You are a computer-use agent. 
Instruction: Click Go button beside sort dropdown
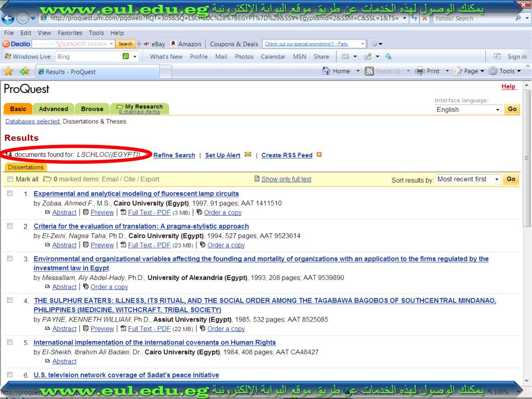point(511,179)
